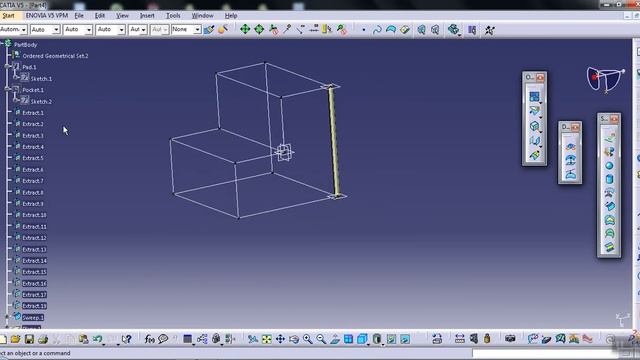Screen dimensions: 640x360
Task: Select Sketch.1 in the tree
Action: point(41,78)
